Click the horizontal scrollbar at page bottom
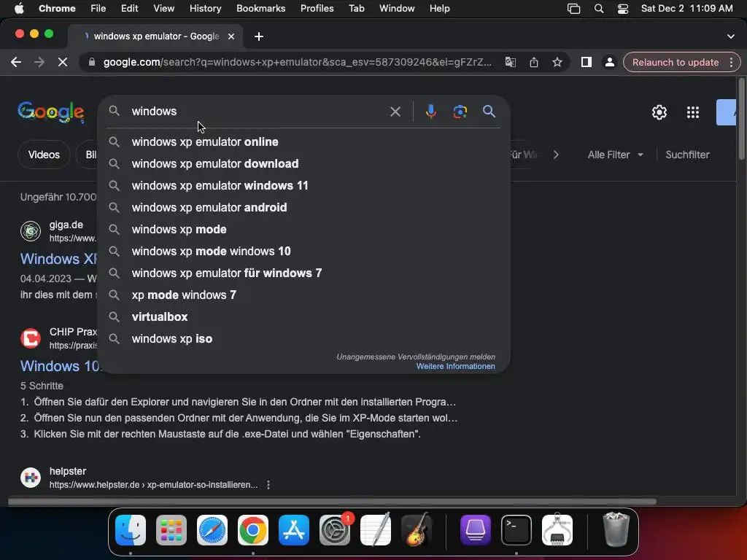Image resolution: width=747 pixels, height=560 pixels. pyautogui.click(x=332, y=502)
